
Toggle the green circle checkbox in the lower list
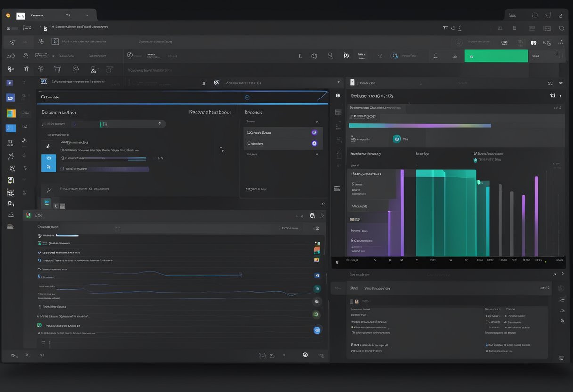point(40,325)
